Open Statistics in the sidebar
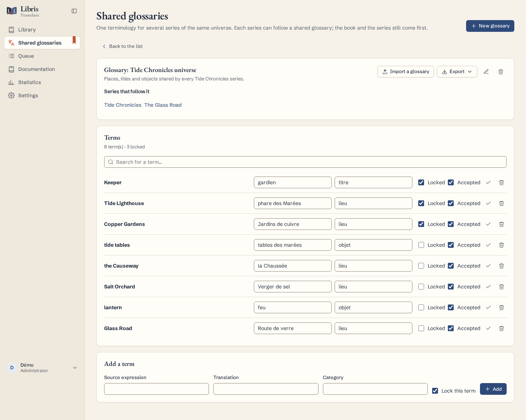Viewport: 526px width, 420px height. click(42, 82)
